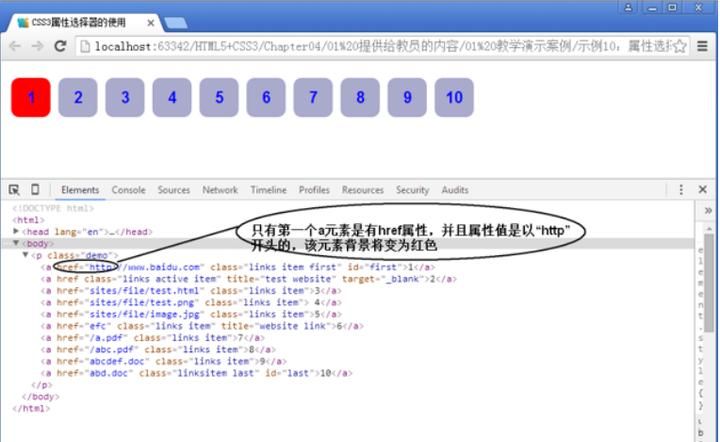
Task: Switch to the Console tab
Action: pyautogui.click(x=129, y=190)
